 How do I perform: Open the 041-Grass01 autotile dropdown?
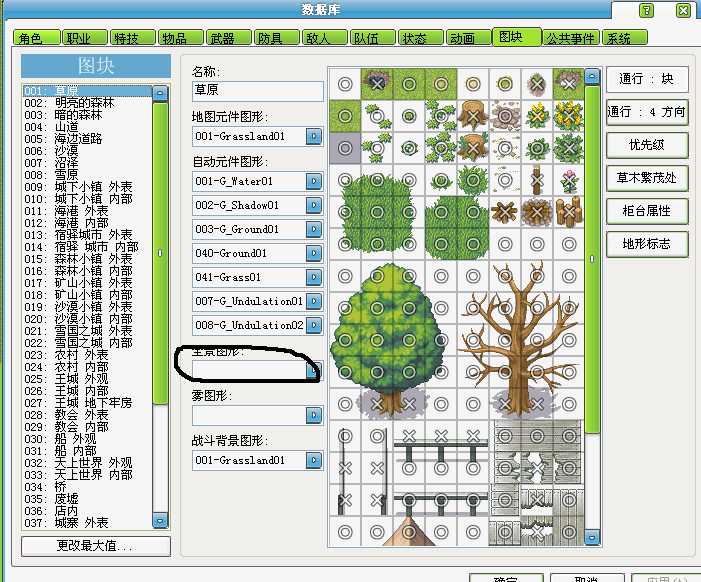point(314,277)
